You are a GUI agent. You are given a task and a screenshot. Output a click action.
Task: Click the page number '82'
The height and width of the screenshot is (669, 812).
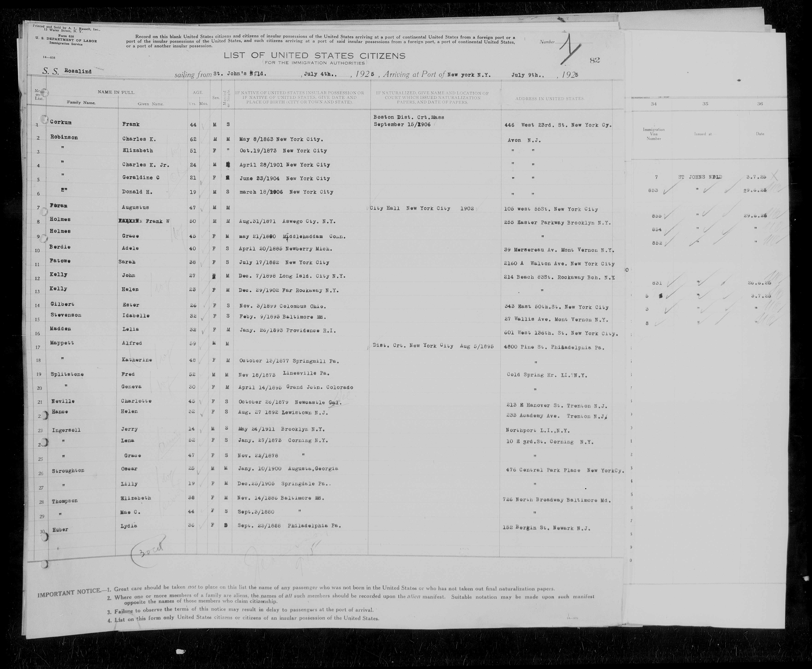tap(595, 61)
